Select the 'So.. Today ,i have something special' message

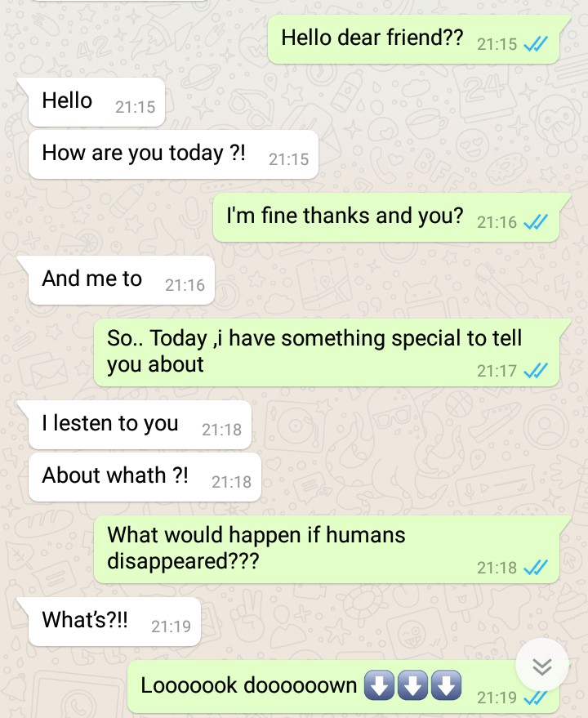[327, 353]
